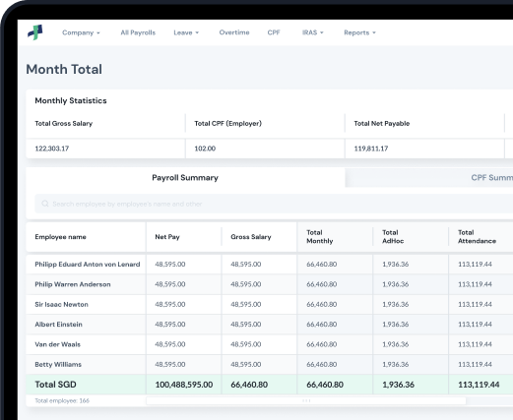Click Total Net Payable value 119,811.17
This screenshot has height=420, width=513.
click(x=371, y=149)
